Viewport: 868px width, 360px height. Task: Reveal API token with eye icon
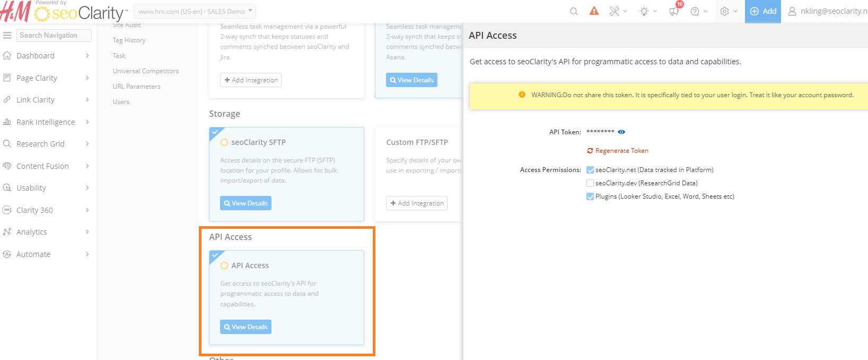pos(621,132)
